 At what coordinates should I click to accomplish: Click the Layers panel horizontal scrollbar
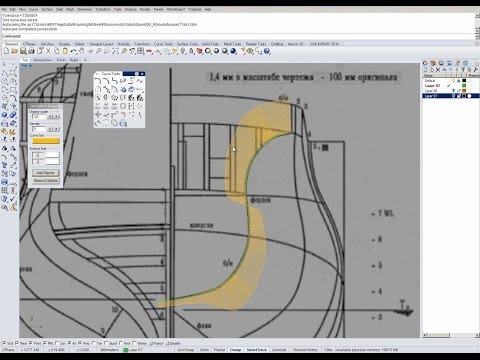(x=451, y=335)
